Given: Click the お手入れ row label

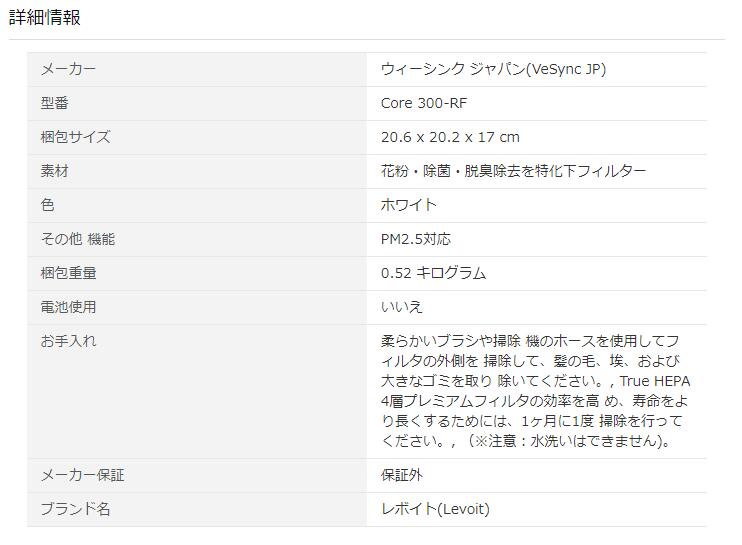Looking at the screenshot, I should pyautogui.click(x=68, y=341).
